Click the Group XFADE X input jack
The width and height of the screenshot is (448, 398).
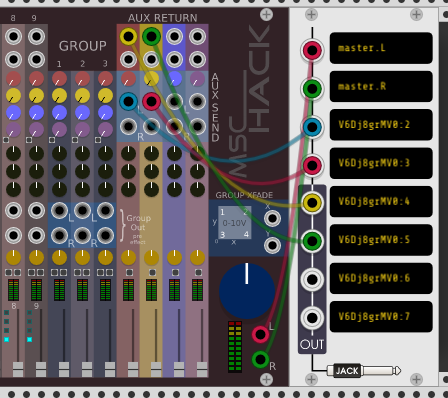272,219
